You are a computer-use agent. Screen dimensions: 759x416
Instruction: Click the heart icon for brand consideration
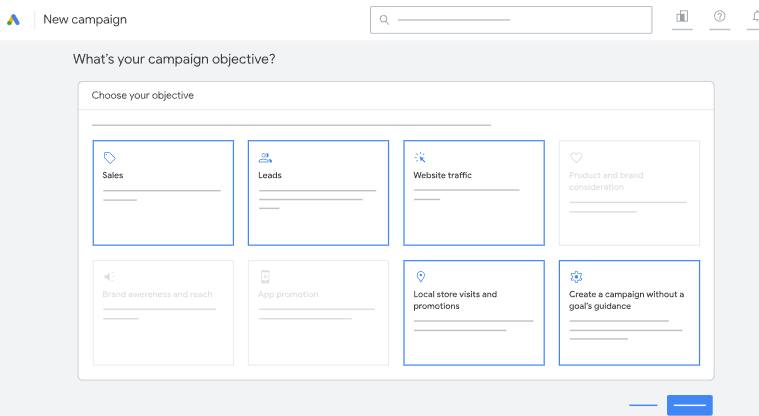[576, 157]
